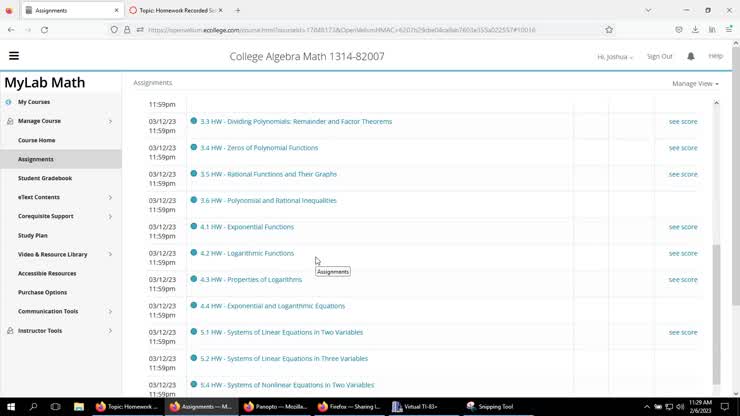This screenshot has height=416, width=740.
Task: Select Student Gradebook in the sidebar
Action: 45,178
